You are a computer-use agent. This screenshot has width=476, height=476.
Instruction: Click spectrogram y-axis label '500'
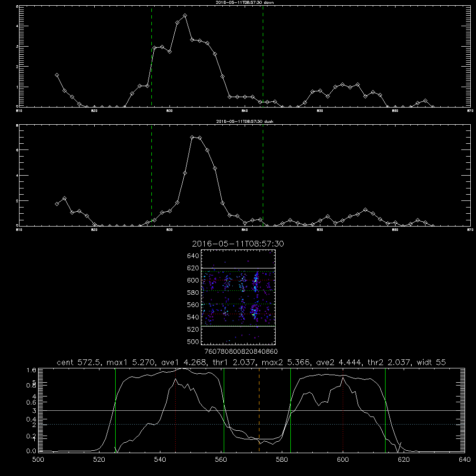click(193, 341)
